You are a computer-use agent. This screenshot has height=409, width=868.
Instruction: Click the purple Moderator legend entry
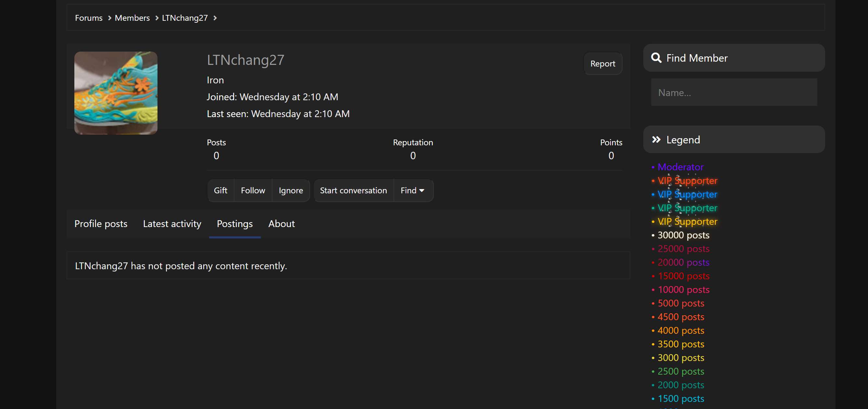pos(680,167)
